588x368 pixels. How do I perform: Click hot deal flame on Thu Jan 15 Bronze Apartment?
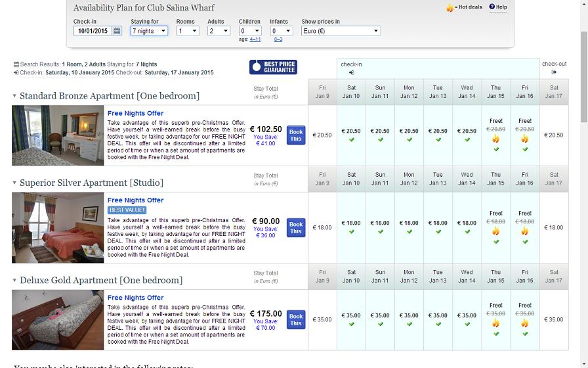pyautogui.click(x=495, y=139)
